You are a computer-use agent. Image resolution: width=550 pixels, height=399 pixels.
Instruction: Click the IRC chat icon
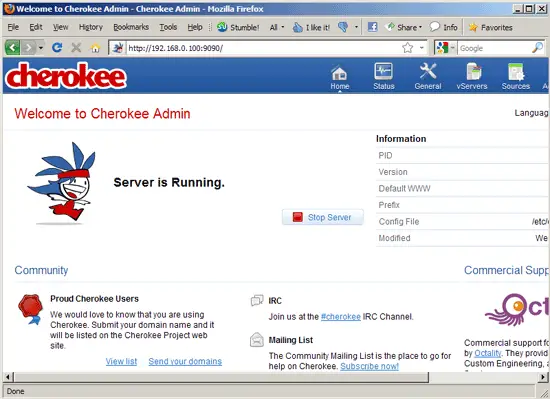(257, 300)
